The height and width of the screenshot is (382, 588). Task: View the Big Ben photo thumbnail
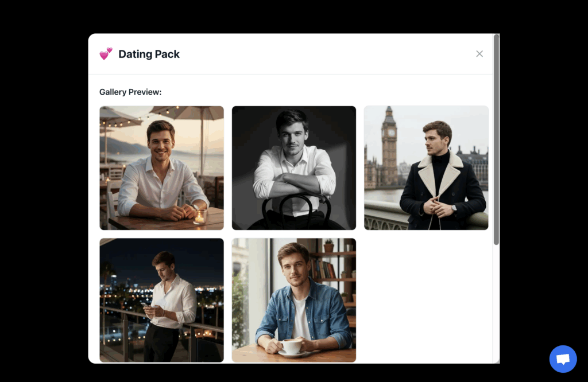pos(426,167)
